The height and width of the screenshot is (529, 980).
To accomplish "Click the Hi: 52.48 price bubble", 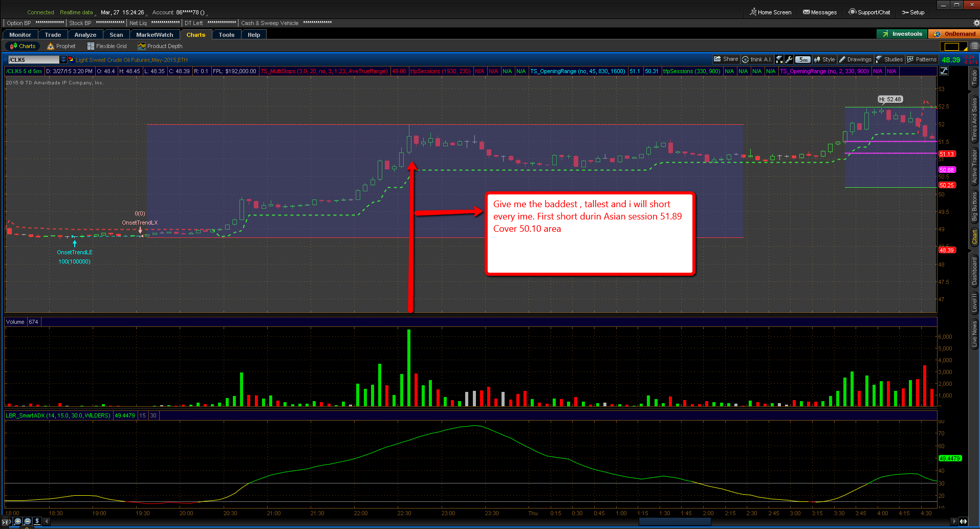I will tap(890, 99).
